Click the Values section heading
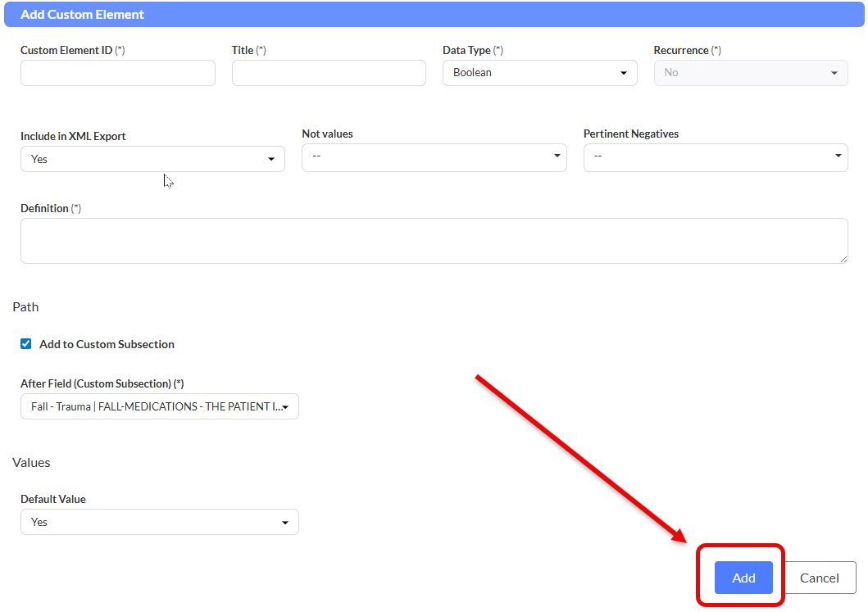 pos(31,462)
